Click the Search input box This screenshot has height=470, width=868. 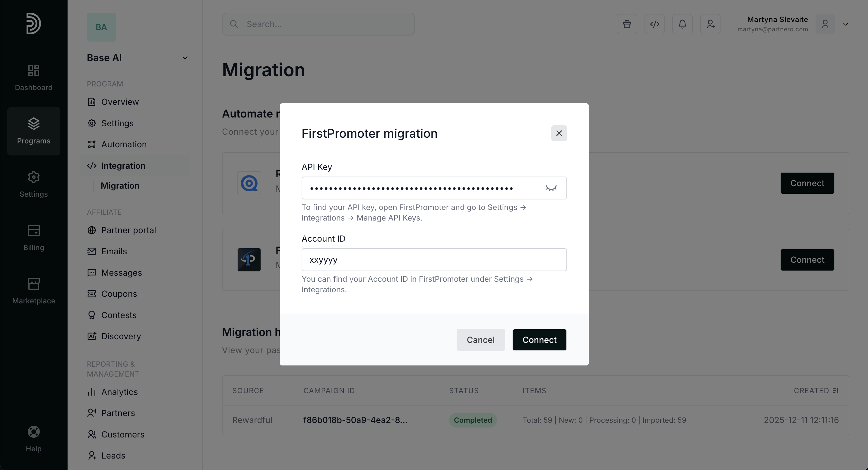coord(318,24)
